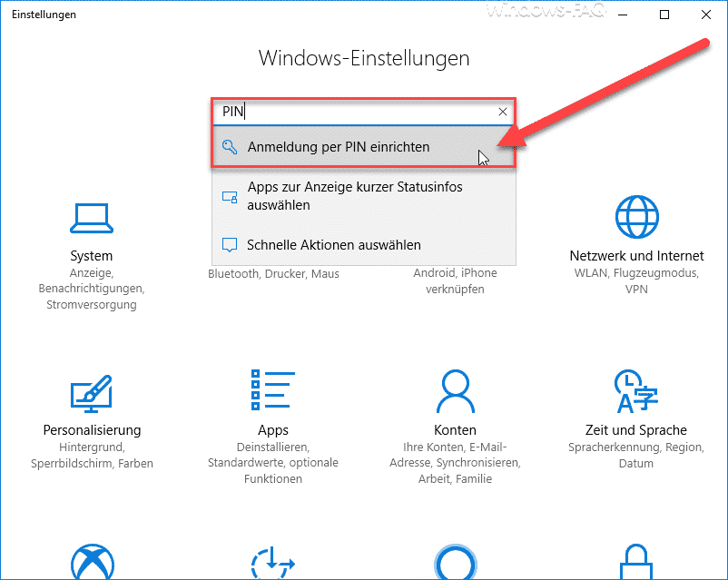Image resolution: width=728 pixels, height=580 pixels.
Task: Click 'Hintergrund, Sperrbildschirm, Farben' text
Action: (x=92, y=456)
